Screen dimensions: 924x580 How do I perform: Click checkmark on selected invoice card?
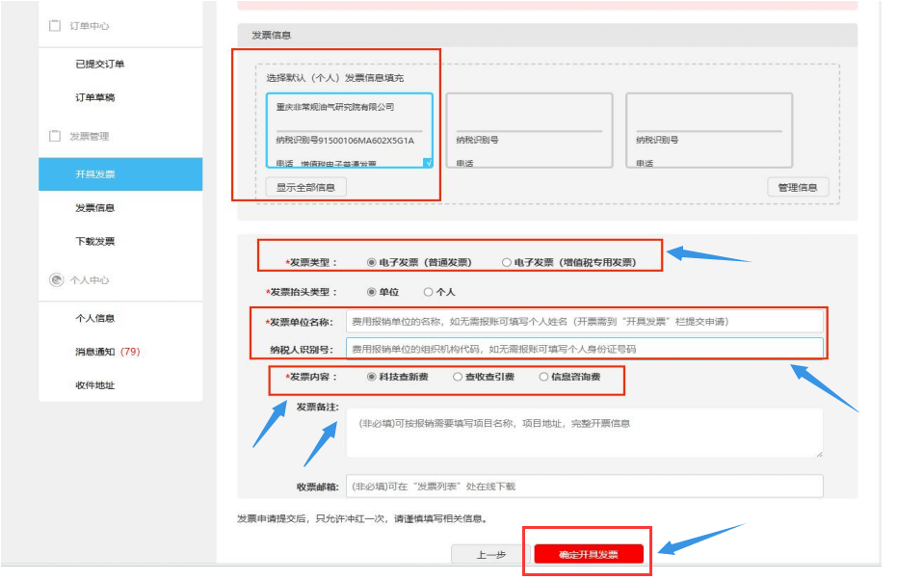pos(427,163)
